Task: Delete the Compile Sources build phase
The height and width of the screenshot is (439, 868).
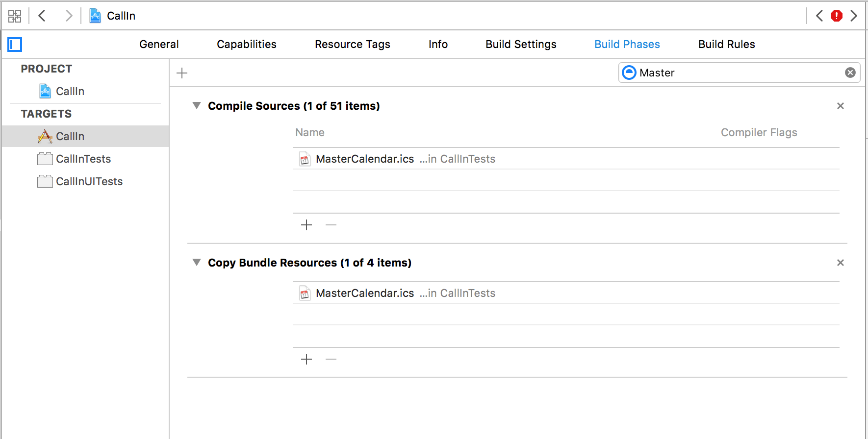Action: point(840,106)
